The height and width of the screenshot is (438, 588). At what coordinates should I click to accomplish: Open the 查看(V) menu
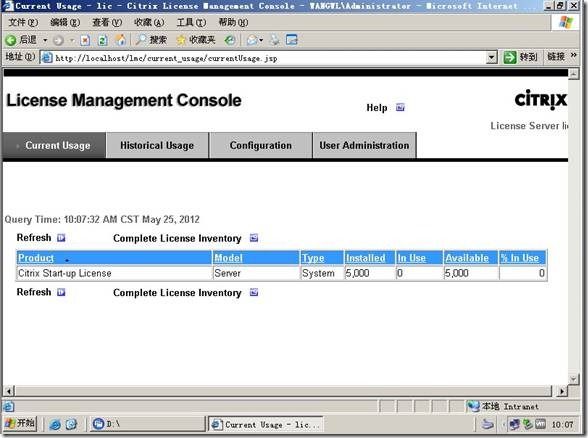tap(107, 22)
